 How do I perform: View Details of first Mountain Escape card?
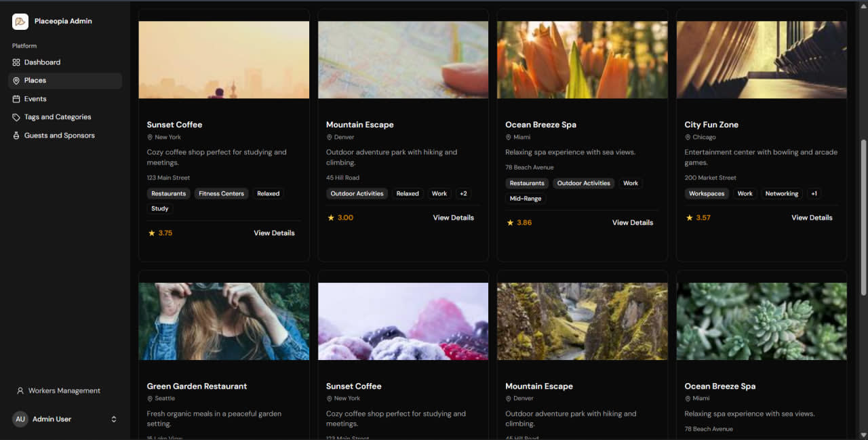[x=453, y=218]
